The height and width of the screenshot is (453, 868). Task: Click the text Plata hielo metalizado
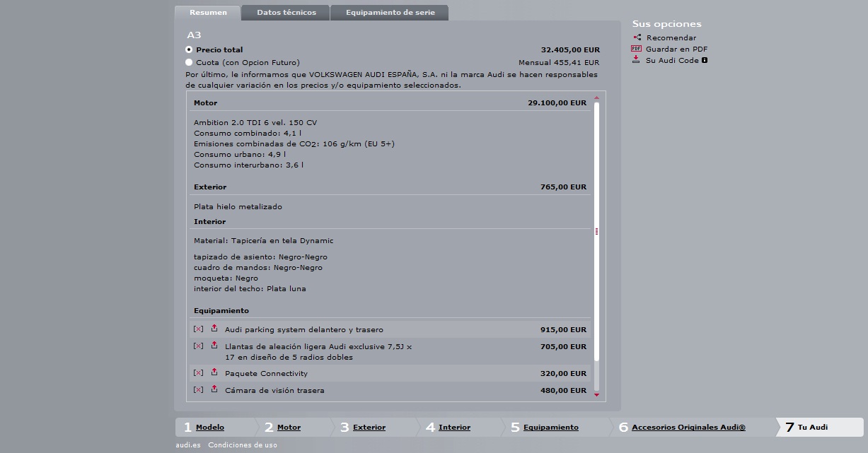pyautogui.click(x=238, y=206)
